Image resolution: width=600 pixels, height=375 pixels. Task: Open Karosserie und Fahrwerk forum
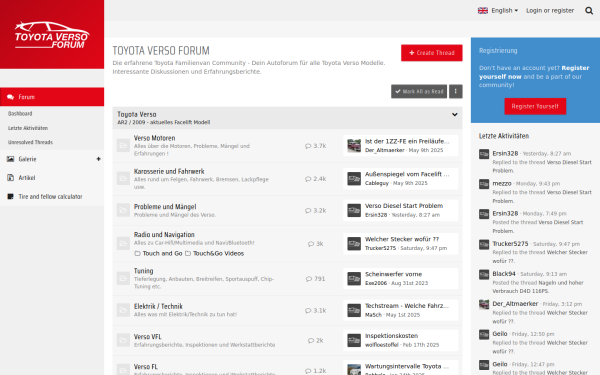point(169,171)
